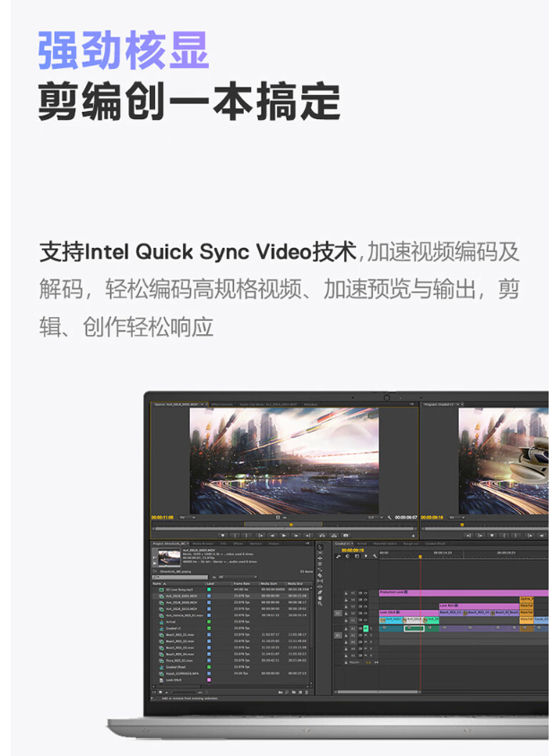
Task: Select the Ripple Edit tool
Action: tap(320, 558)
